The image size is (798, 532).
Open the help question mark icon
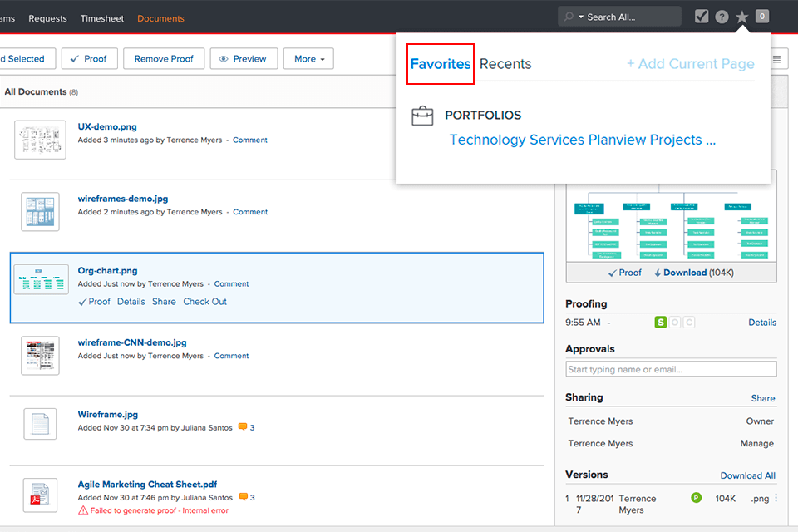coord(722,17)
